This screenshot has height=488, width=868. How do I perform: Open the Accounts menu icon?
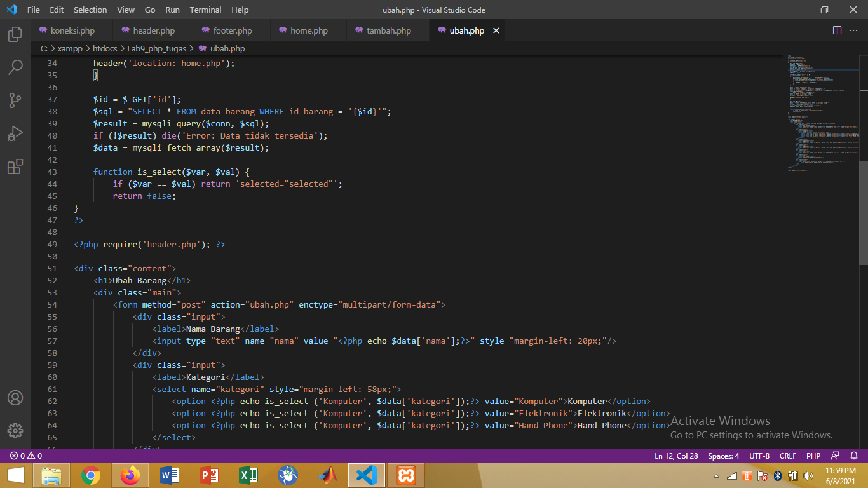coord(15,398)
